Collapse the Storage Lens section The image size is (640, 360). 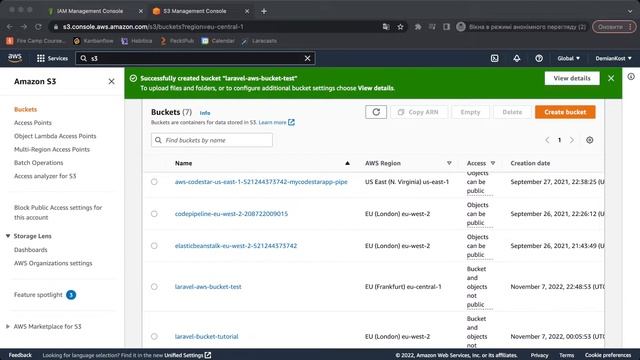8,236
